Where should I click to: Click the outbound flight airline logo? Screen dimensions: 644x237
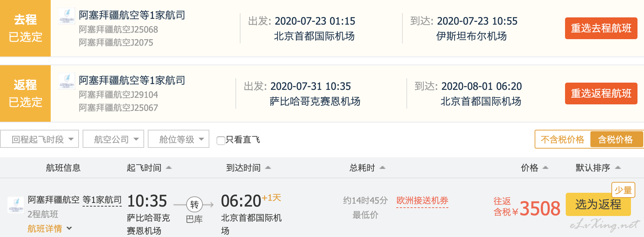coord(67,16)
